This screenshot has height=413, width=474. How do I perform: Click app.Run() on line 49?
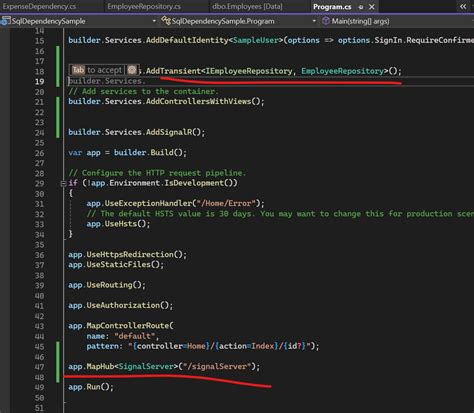coord(91,387)
